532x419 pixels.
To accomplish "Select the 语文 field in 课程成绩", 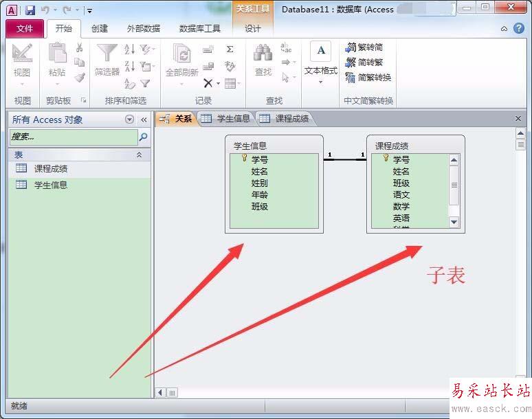I will [x=401, y=194].
